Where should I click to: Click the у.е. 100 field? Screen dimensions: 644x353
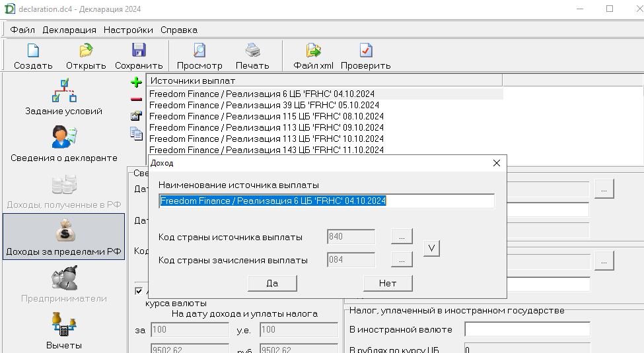pos(299,330)
